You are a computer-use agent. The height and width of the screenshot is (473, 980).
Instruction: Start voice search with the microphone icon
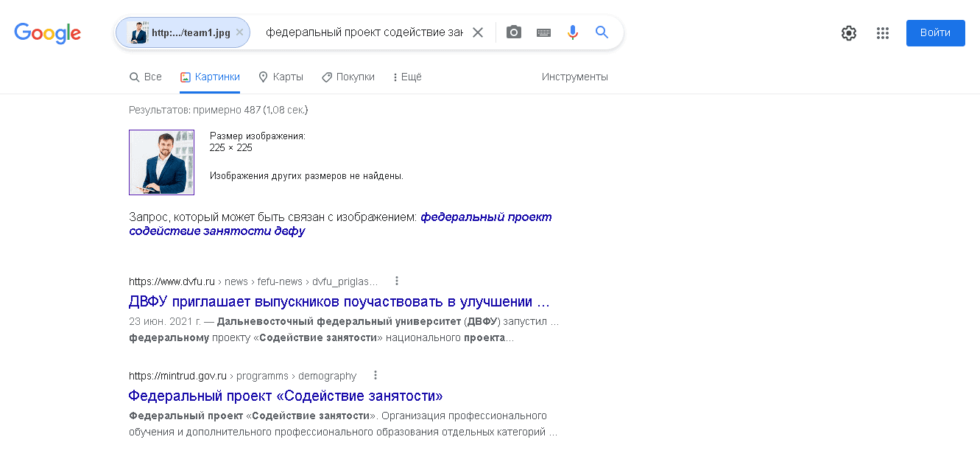(573, 32)
